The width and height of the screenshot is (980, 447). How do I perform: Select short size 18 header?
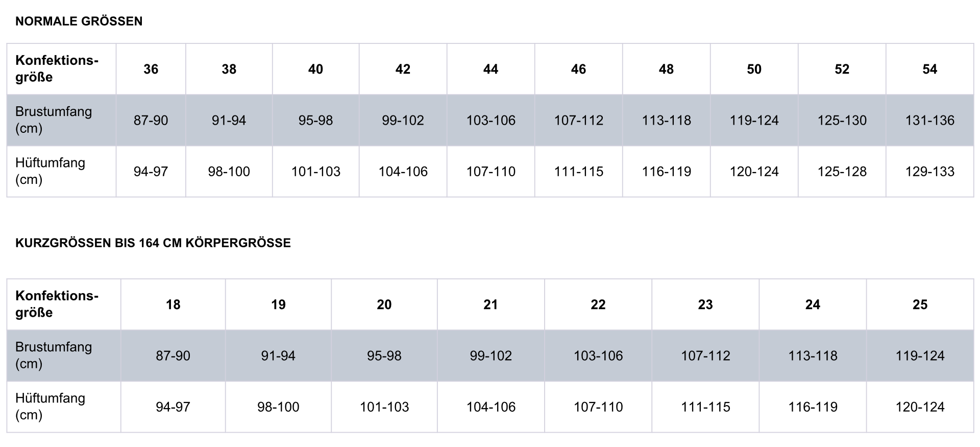pyautogui.click(x=173, y=304)
